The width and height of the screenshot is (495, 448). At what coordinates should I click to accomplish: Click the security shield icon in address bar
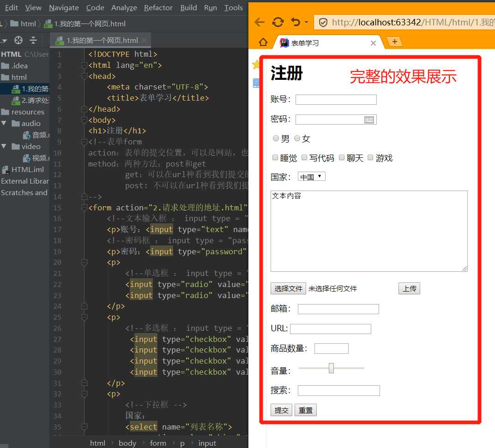tap(323, 23)
